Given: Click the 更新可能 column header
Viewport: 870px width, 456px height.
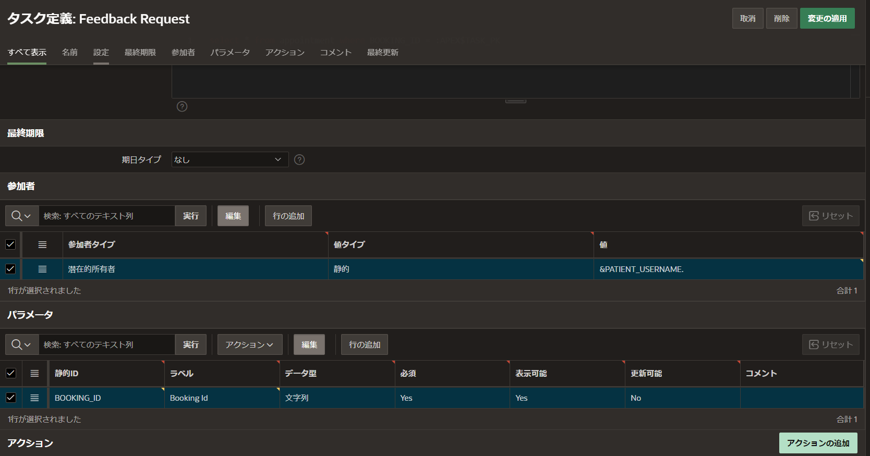Looking at the screenshot, I should click(x=682, y=373).
